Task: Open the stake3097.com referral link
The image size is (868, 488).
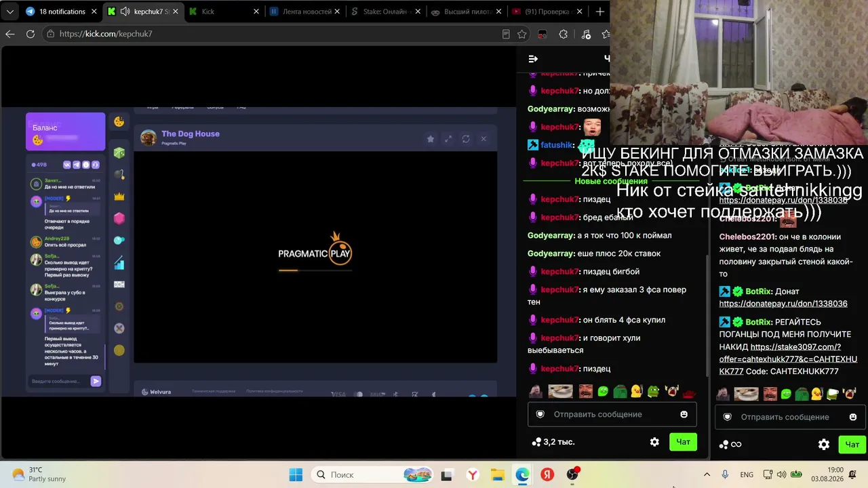Action: 788,359
